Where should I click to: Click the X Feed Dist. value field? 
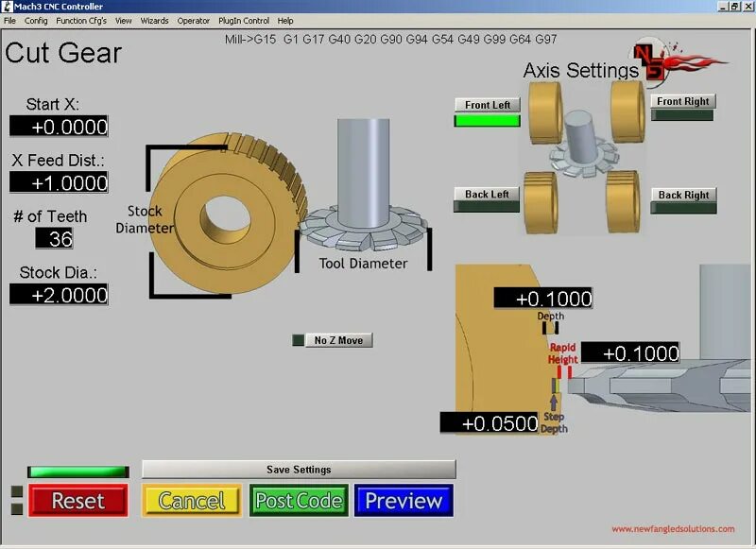point(59,182)
